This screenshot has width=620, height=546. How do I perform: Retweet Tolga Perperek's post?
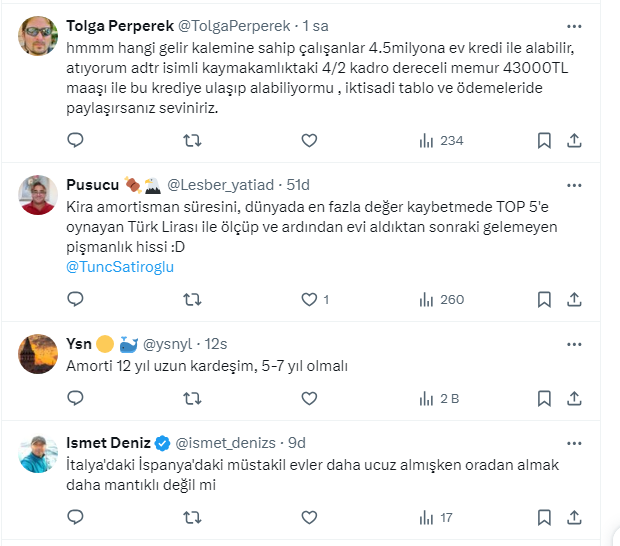tap(193, 141)
